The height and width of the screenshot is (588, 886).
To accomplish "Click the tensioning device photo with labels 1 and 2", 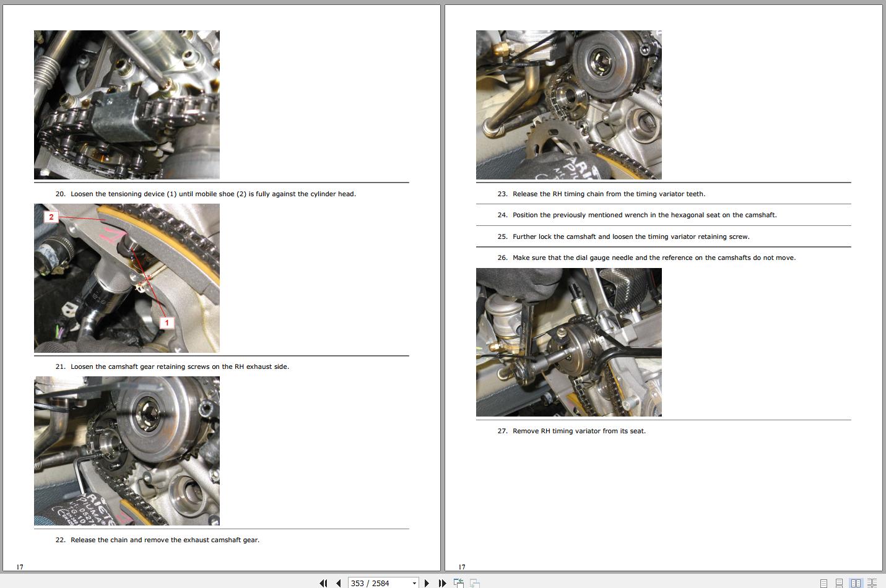I will [x=127, y=278].
